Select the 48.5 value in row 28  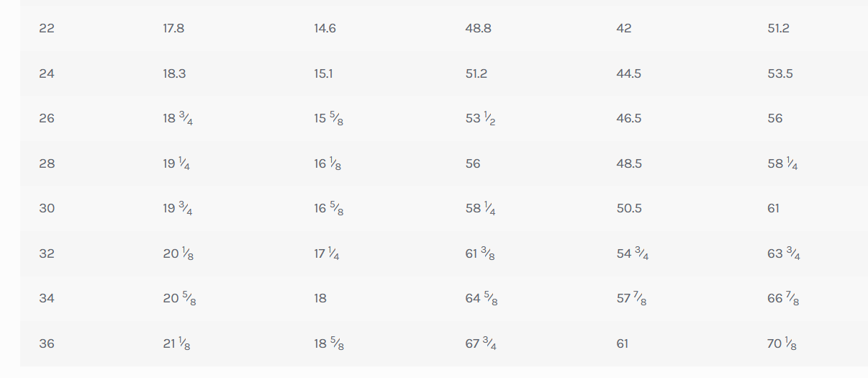(x=629, y=163)
